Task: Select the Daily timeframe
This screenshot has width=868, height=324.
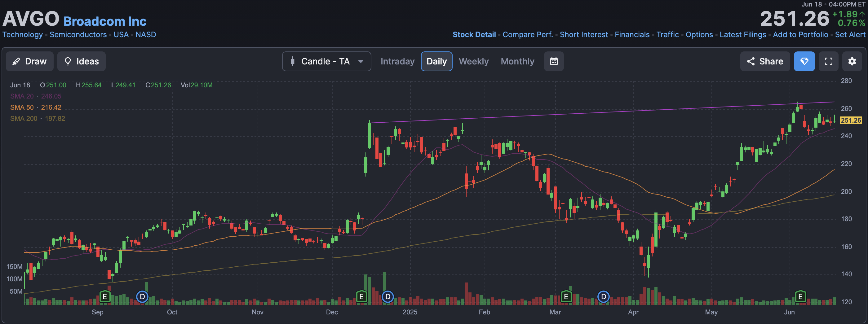Action: pos(436,61)
